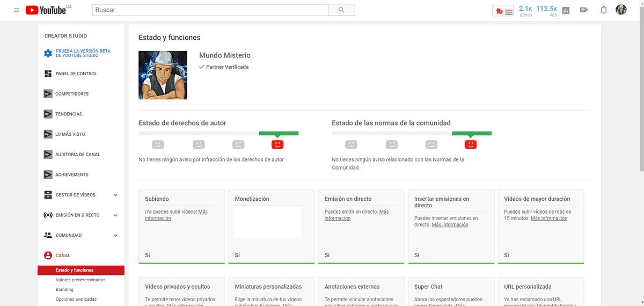Click the 2.1K 60min stat
Image resolution: width=644 pixels, height=306 pixels.
click(526, 11)
